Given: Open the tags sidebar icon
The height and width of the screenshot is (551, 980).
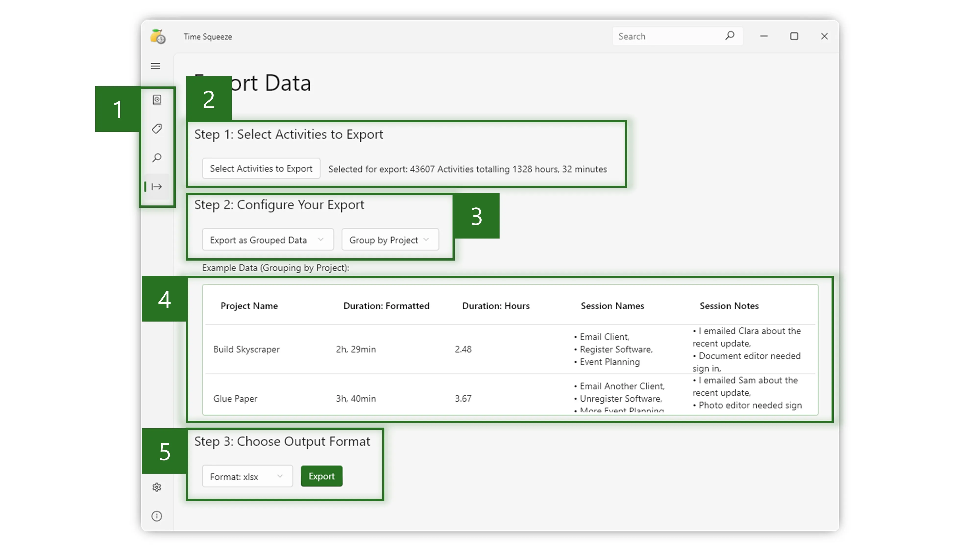Looking at the screenshot, I should [x=157, y=129].
